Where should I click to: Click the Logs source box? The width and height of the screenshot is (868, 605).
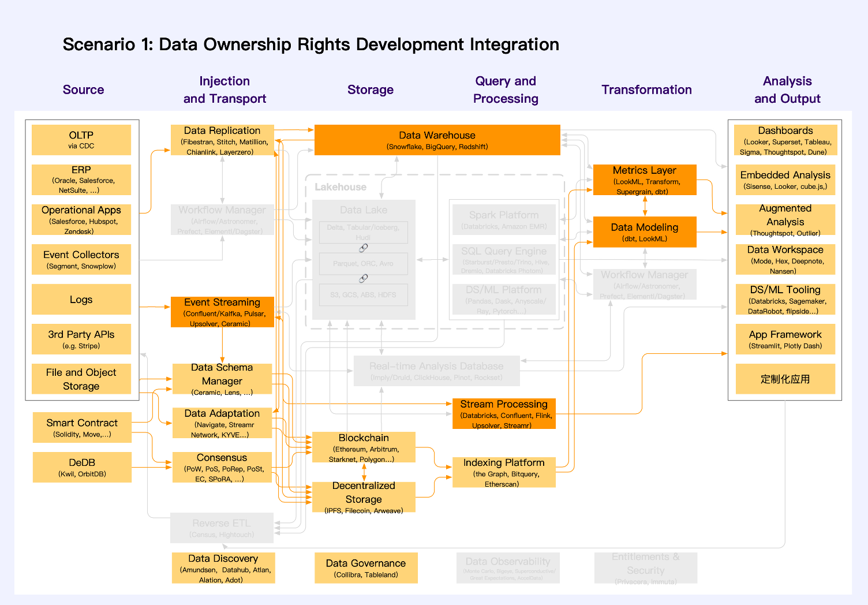tap(81, 299)
